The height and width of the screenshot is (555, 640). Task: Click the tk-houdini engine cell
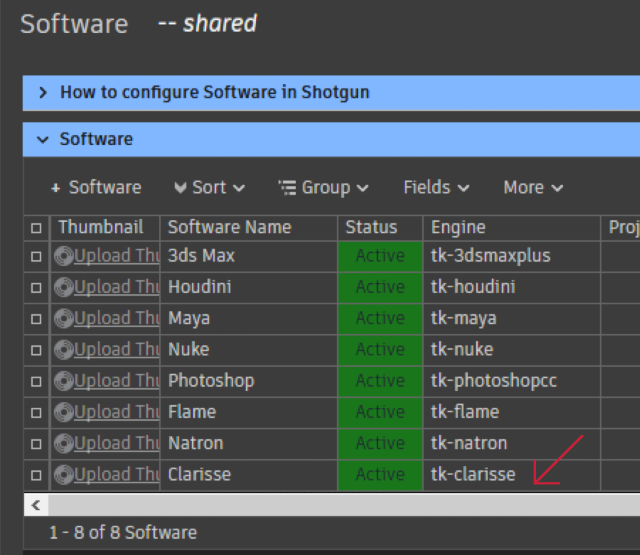pyautogui.click(x=512, y=288)
